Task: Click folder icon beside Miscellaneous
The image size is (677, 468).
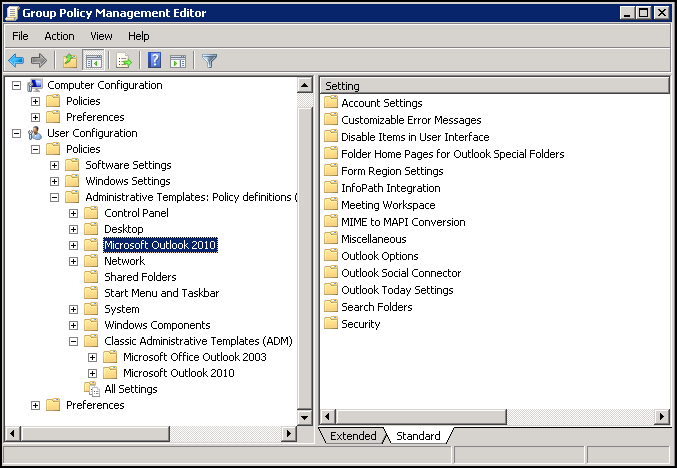Action: (331, 239)
